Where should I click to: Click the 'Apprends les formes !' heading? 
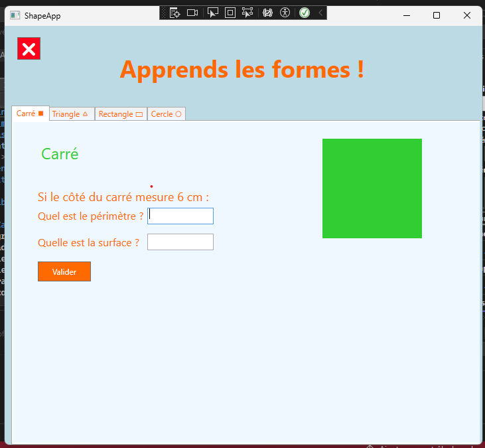pos(242,70)
